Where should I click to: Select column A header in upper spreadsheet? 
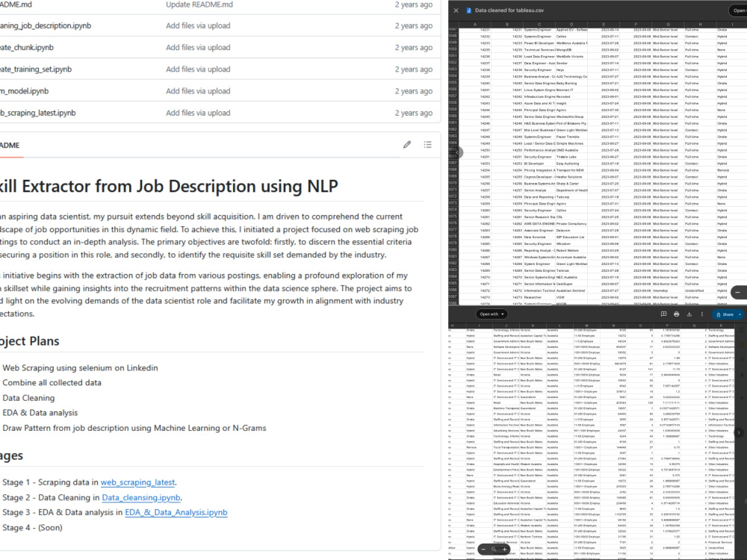(x=475, y=25)
